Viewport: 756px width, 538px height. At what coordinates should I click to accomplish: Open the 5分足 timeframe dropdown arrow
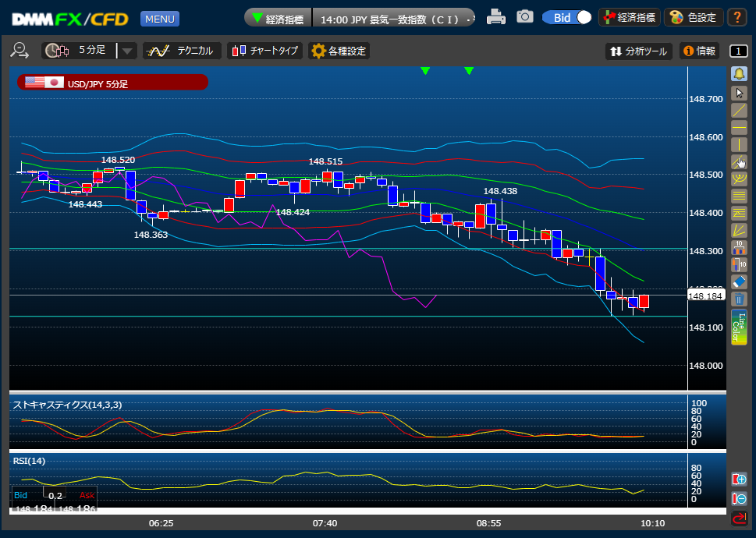coord(127,51)
